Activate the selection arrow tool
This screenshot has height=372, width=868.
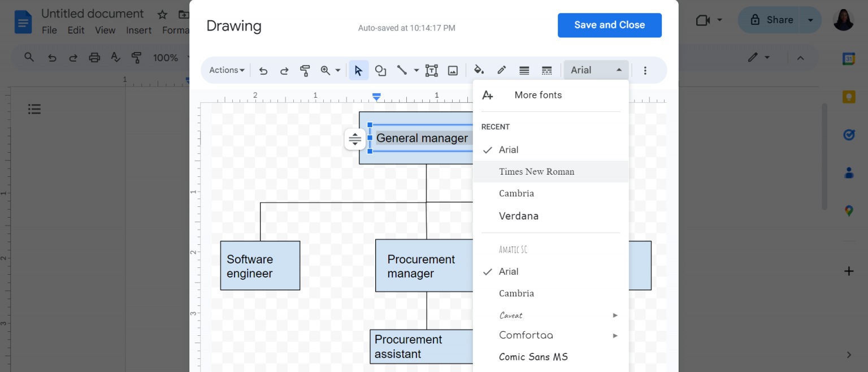(x=359, y=70)
